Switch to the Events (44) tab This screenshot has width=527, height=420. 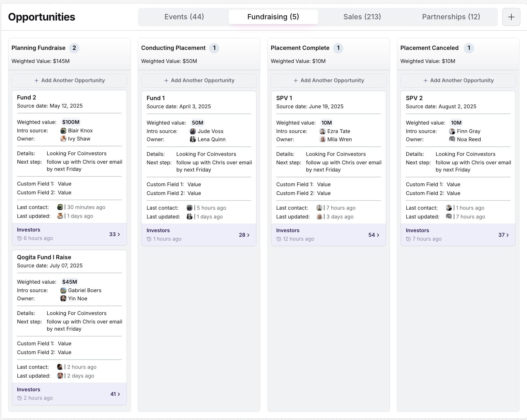click(x=184, y=17)
